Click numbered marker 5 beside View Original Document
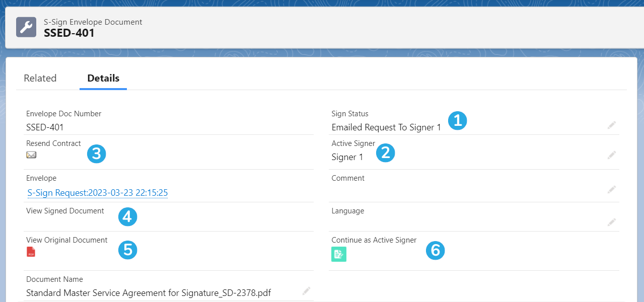 (x=127, y=250)
